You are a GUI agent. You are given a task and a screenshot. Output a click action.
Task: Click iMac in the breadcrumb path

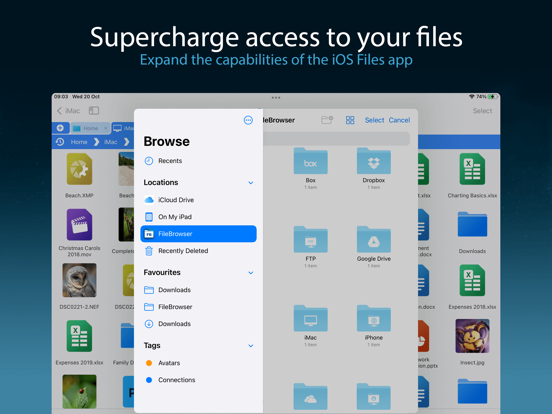tap(110, 142)
